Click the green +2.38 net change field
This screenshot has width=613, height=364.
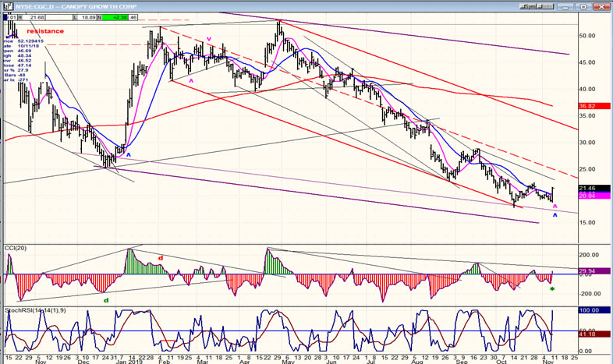point(115,16)
